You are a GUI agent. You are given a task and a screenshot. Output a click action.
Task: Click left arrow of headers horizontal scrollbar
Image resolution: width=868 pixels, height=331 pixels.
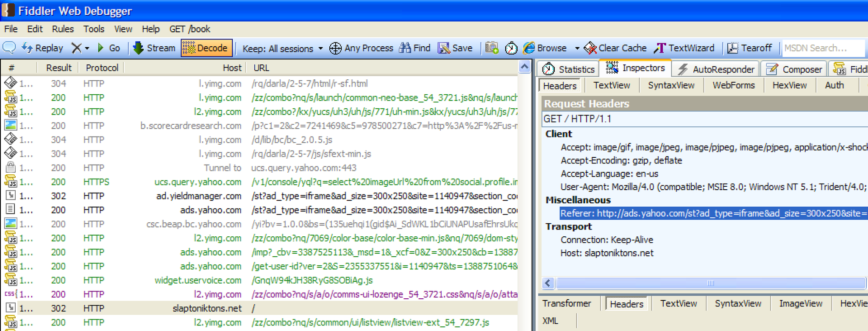[548, 283]
